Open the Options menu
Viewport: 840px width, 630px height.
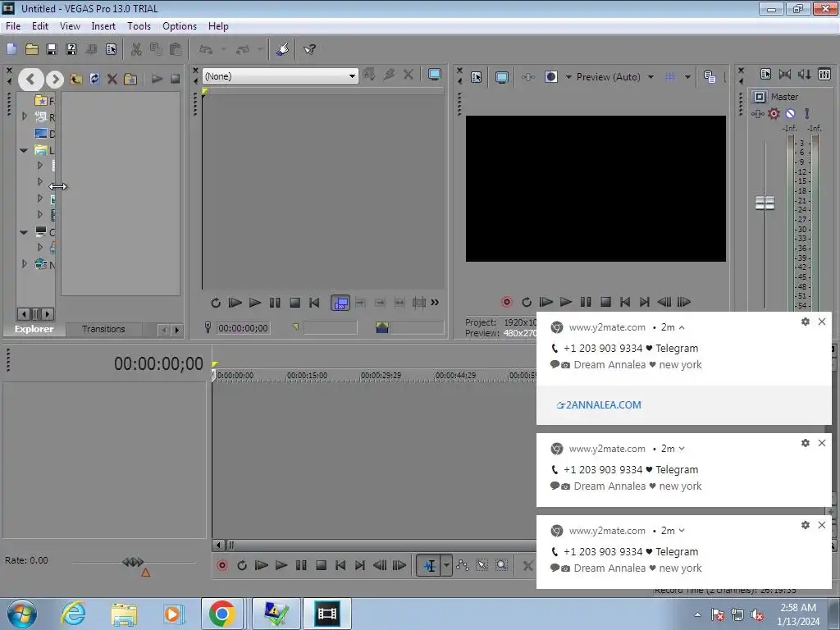point(180,25)
